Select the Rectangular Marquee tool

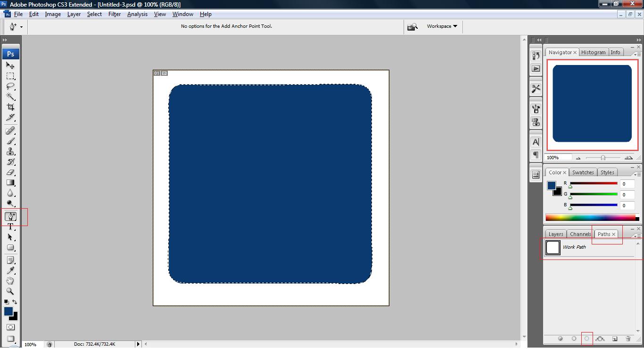click(x=10, y=76)
